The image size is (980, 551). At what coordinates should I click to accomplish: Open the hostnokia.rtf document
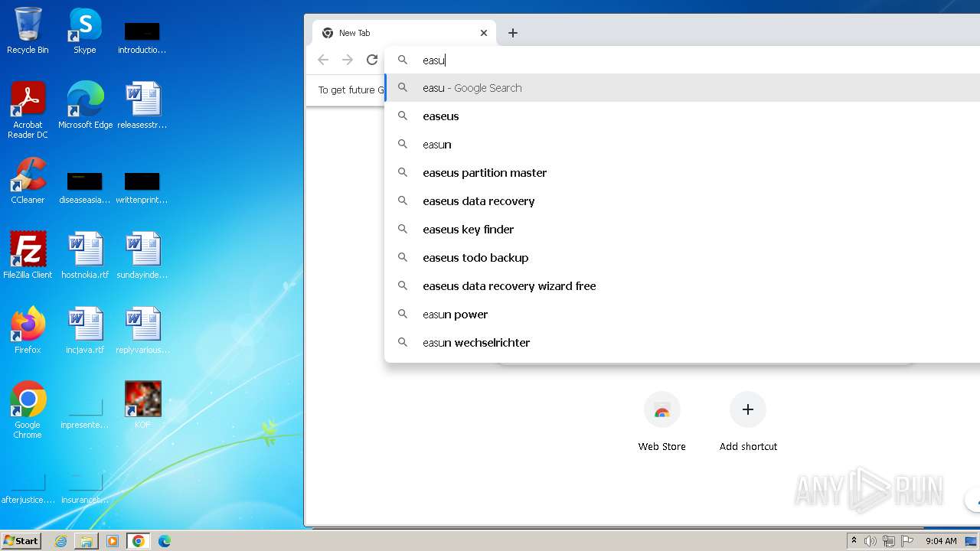click(x=85, y=255)
